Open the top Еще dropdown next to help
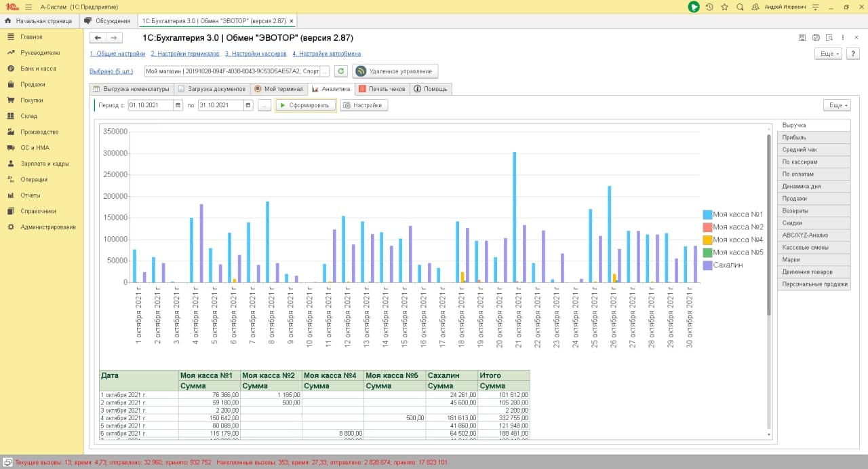 [829, 54]
